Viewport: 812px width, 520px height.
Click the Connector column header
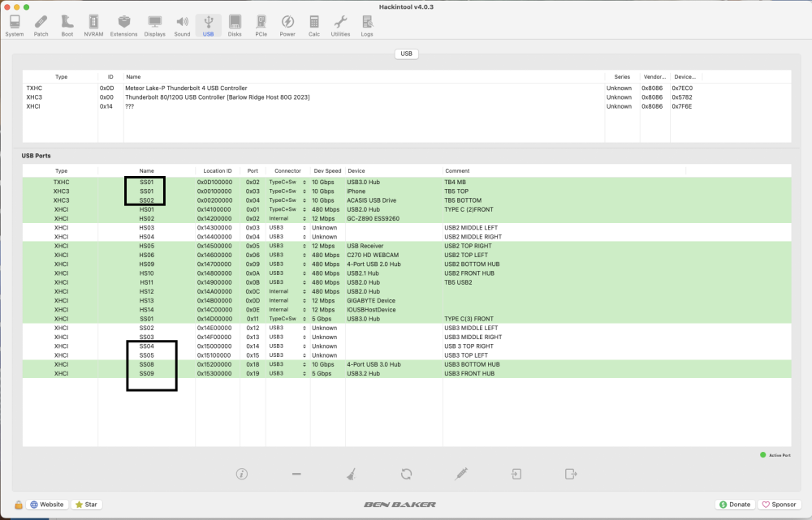(x=287, y=170)
